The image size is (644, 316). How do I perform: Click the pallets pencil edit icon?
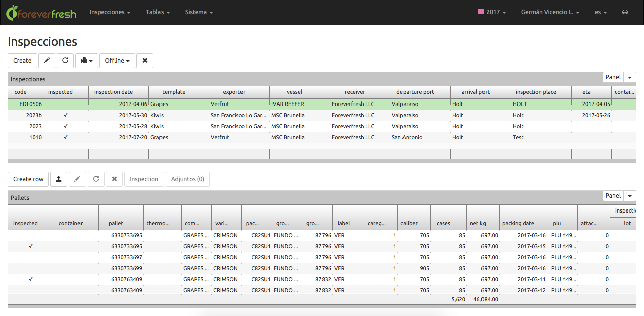click(x=77, y=179)
